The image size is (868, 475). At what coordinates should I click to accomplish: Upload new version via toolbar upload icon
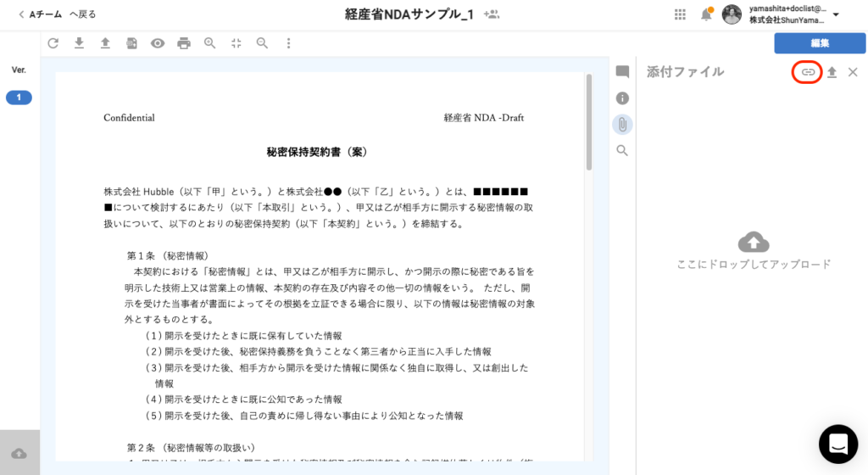(x=105, y=43)
